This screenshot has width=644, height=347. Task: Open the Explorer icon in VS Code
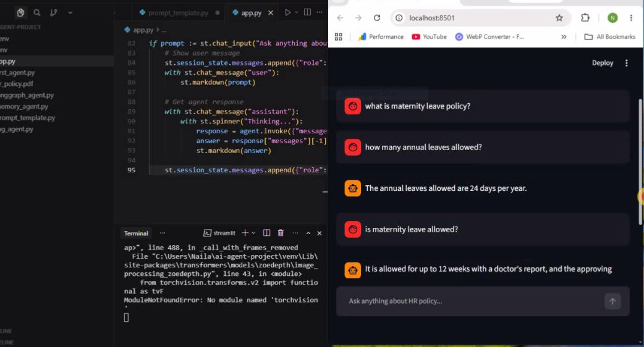[20, 13]
